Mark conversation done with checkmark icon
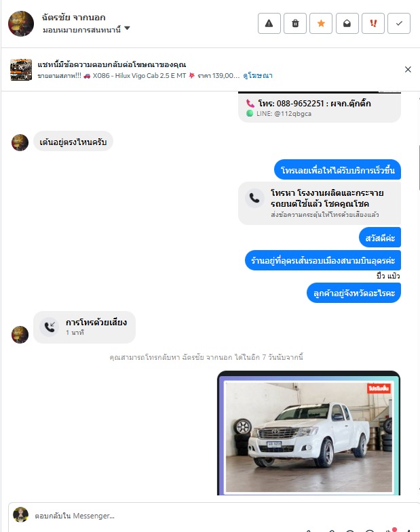 pyautogui.click(x=399, y=24)
